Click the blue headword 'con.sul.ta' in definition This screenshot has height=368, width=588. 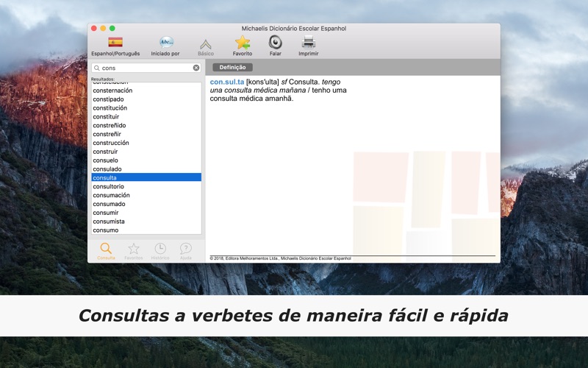pyautogui.click(x=227, y=82)
